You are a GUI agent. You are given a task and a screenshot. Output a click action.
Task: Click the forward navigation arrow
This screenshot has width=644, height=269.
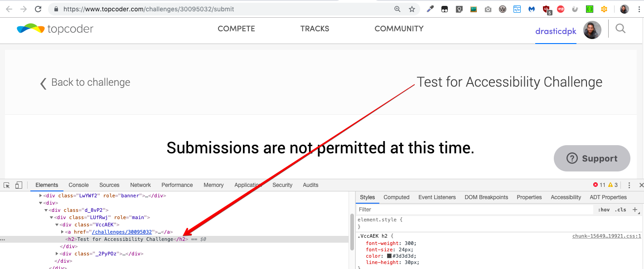24,9
